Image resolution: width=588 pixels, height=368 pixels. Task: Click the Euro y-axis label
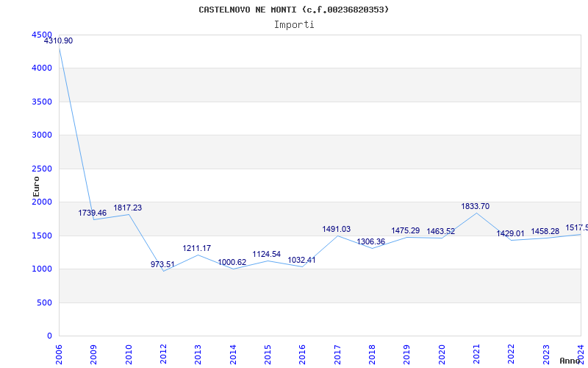(36, 185)
